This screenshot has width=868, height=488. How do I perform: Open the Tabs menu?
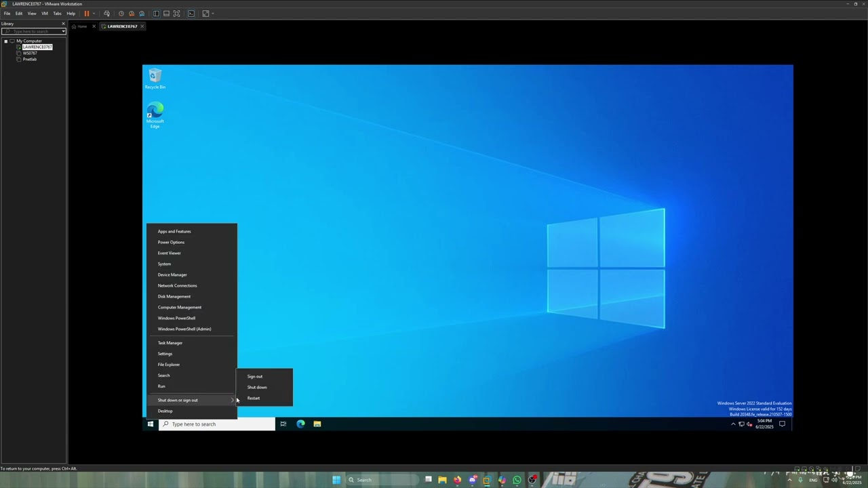pyautogui.click(x=58, y=14)
